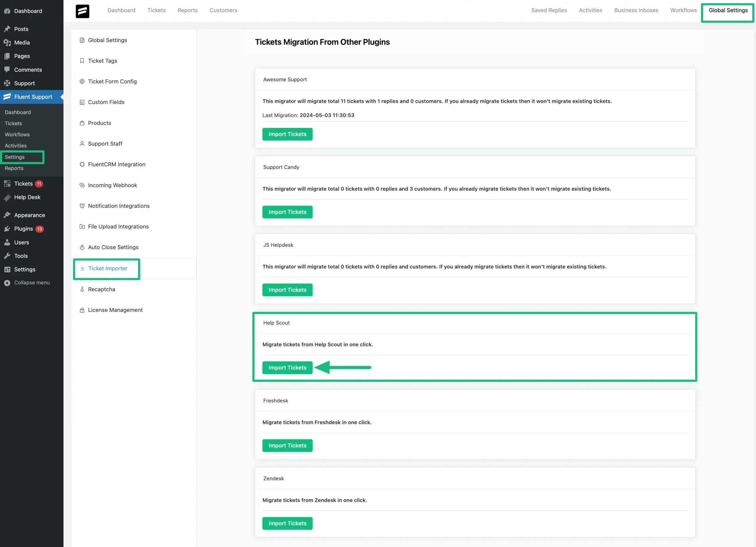Open Activities in top navigation
756x547 pixels.
coord(590,10)
